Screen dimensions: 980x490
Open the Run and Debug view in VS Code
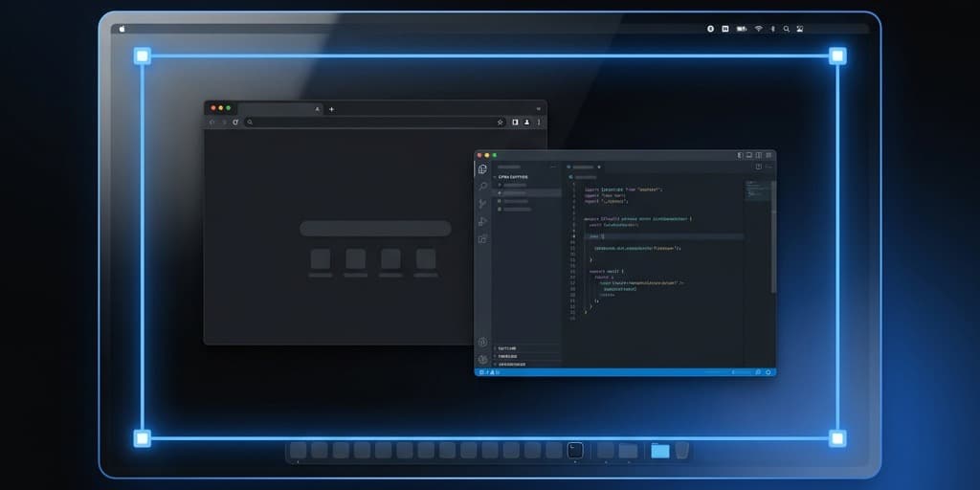(482, 221)
